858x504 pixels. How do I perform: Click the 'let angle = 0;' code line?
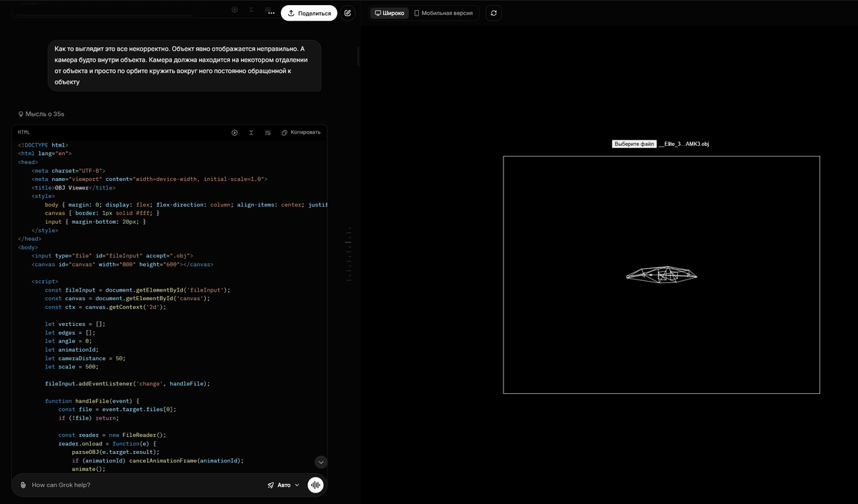[x=68, y=341]
